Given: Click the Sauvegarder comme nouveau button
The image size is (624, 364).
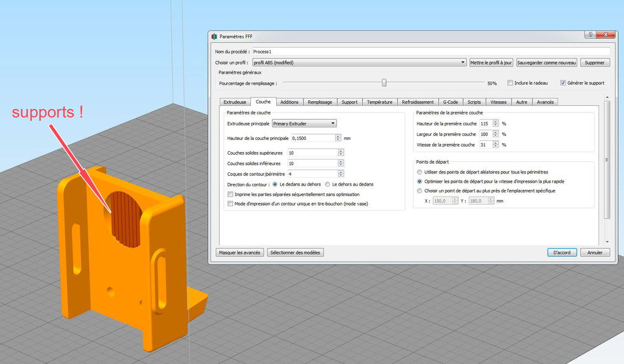Looking at the screenshot, I should click(x=547, y=62).
